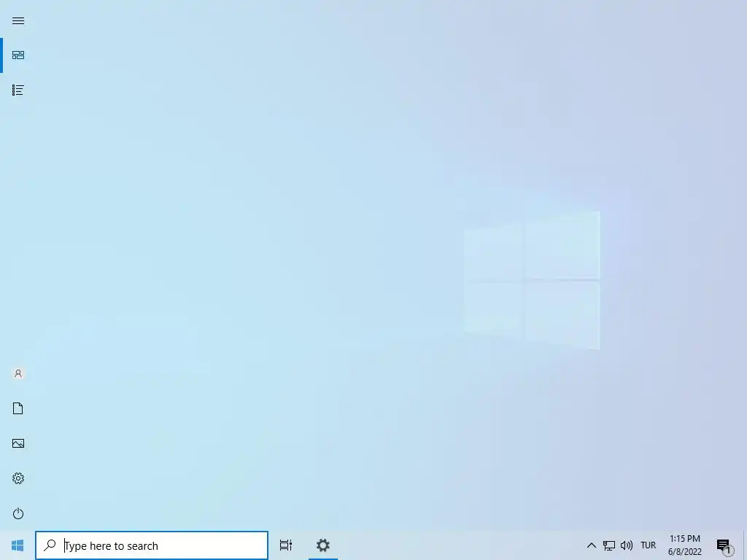The image size is (747, 560).
Task: Click the TUR input language indicator
Action: point(649,545)
